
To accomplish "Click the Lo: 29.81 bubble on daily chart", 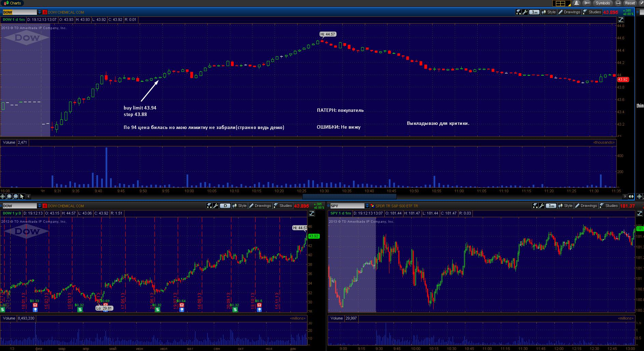I will (104, 308).
